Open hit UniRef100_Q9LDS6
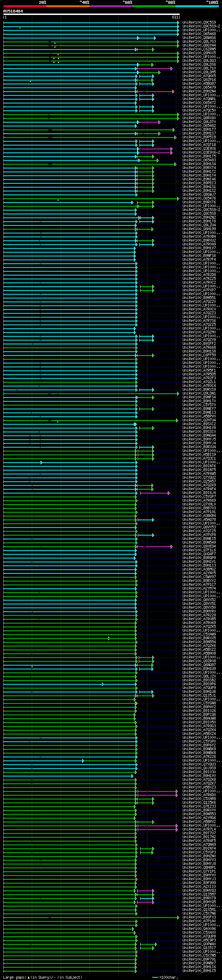This screenshot has width=222, height=980. (199, 65)
